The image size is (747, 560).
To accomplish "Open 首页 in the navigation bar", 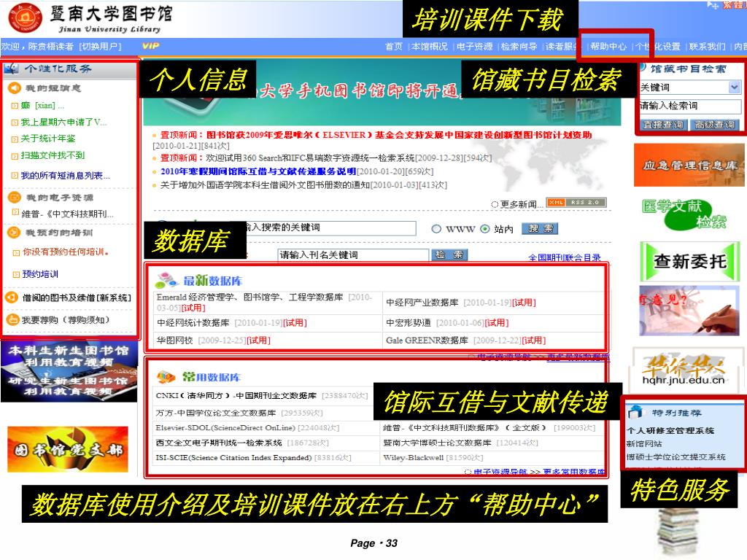I will pos(393,46).
